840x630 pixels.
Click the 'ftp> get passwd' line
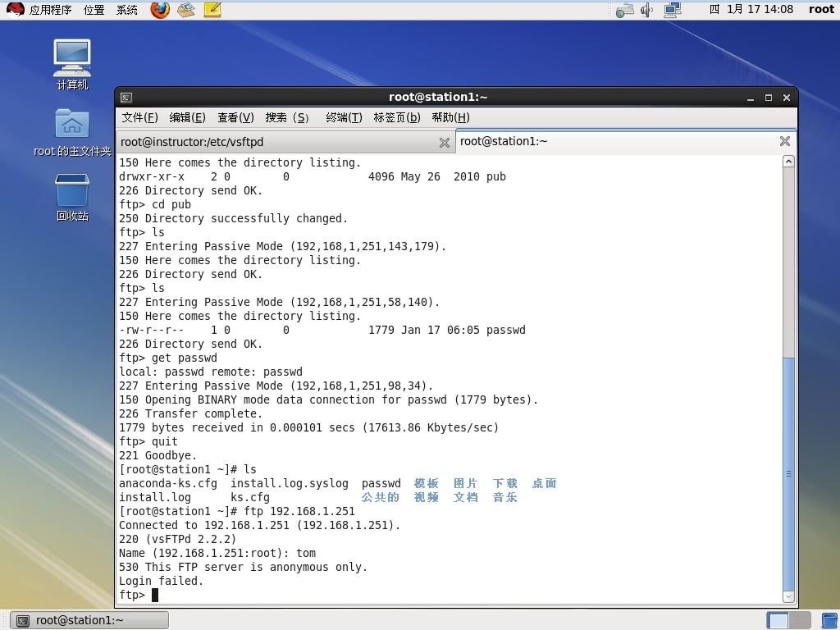168,358
